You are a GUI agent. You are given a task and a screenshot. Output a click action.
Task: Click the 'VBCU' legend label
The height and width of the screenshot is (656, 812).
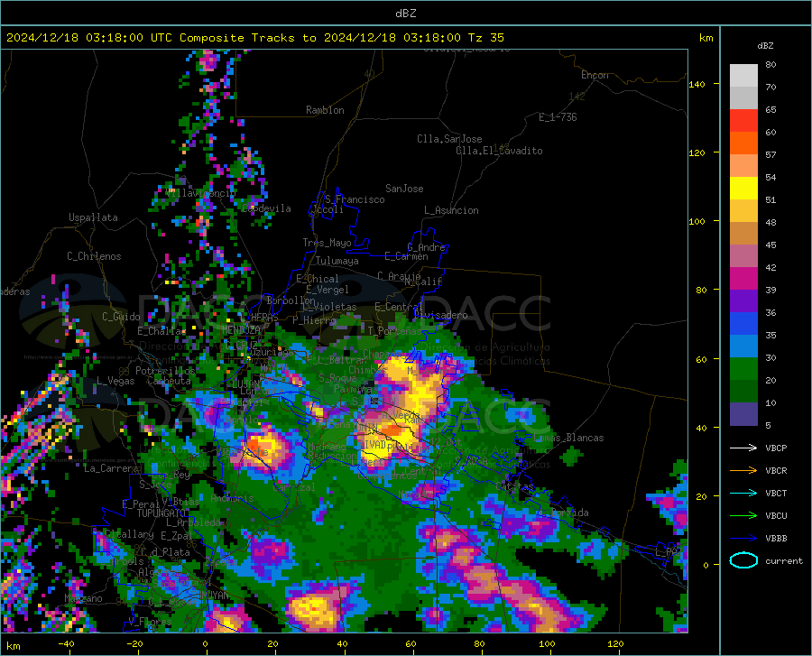coord(776,516)
